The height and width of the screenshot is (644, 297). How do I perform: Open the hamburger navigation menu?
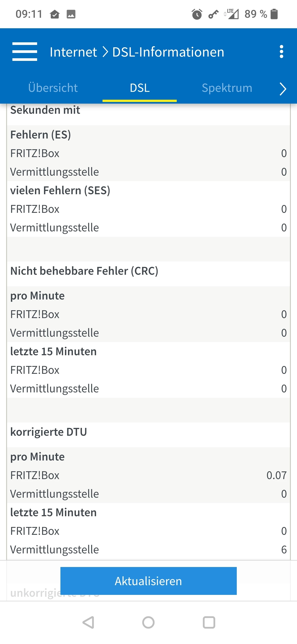click(25, 52)
